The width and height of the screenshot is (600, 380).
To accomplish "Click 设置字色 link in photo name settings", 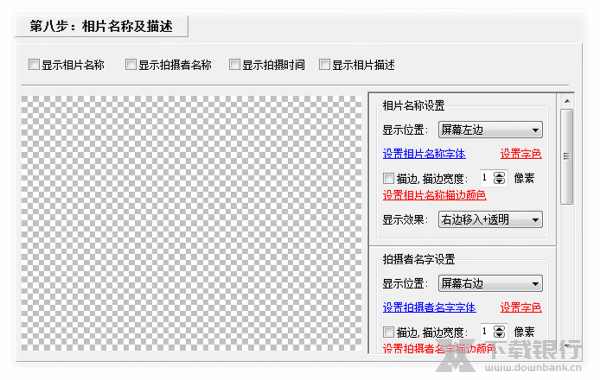I will (521, 154).
